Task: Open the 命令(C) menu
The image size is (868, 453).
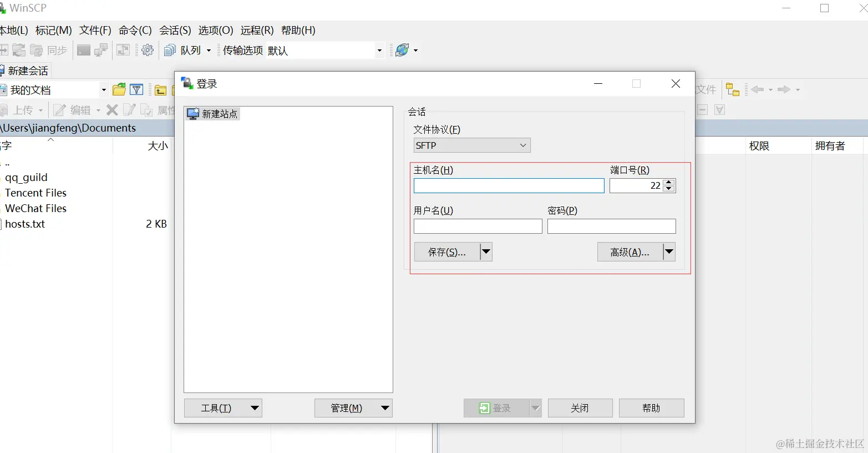Action: (135, 31)
